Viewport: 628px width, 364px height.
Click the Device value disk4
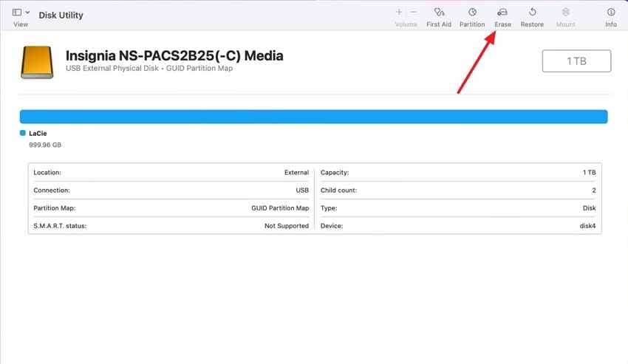[x=587, y=226]
